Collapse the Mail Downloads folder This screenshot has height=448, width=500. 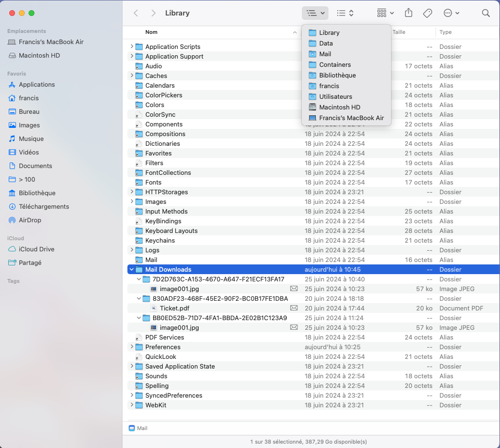point(131,269)
